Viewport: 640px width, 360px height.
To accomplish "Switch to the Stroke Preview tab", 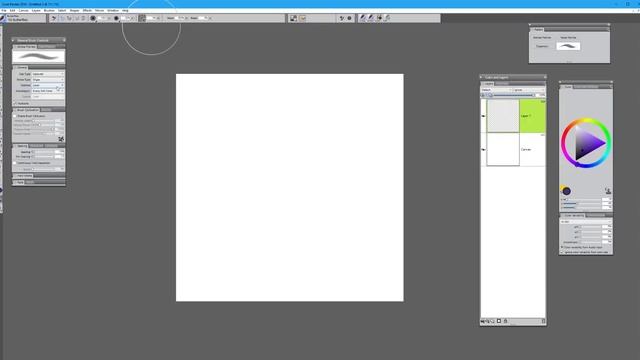I will 26,47.
